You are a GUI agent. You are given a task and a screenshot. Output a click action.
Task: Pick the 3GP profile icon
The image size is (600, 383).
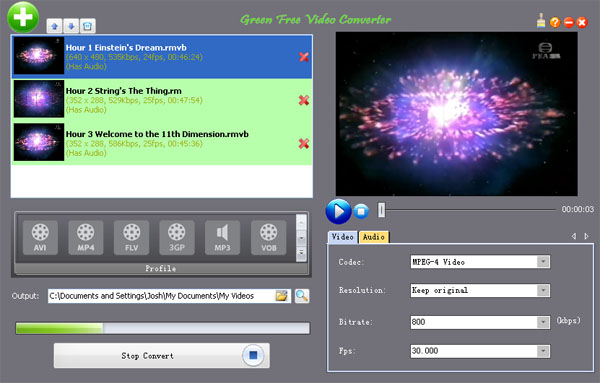[177, 238]
